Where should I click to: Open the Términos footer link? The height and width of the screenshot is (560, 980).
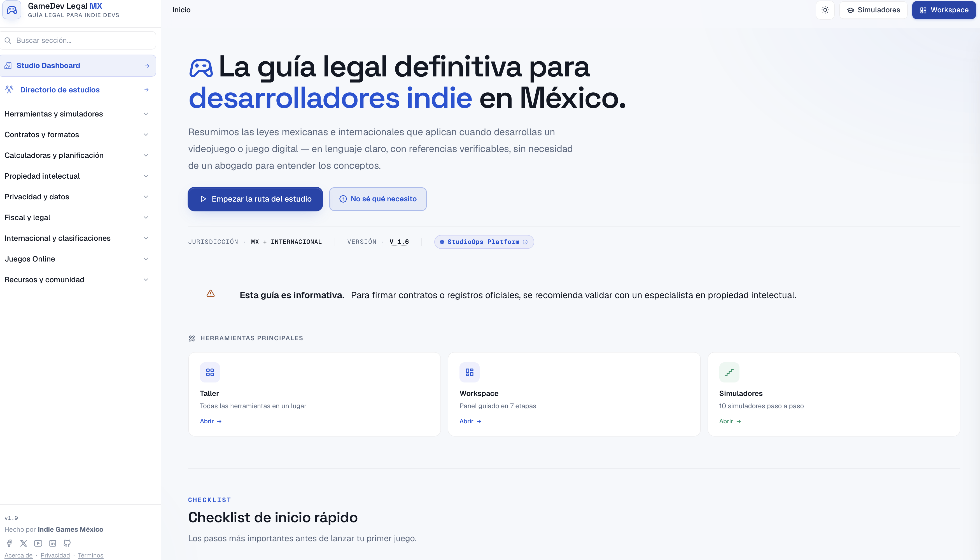91,556
